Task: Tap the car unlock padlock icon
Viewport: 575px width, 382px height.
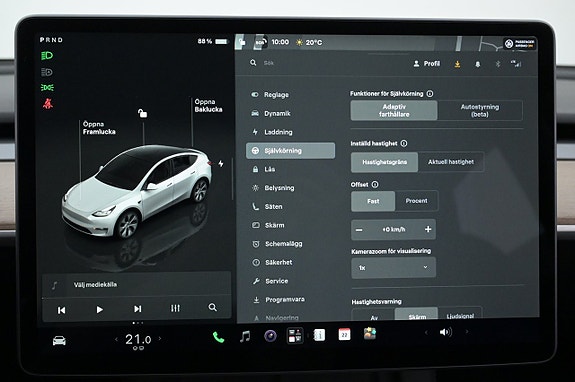Action: tap(143, 113)
